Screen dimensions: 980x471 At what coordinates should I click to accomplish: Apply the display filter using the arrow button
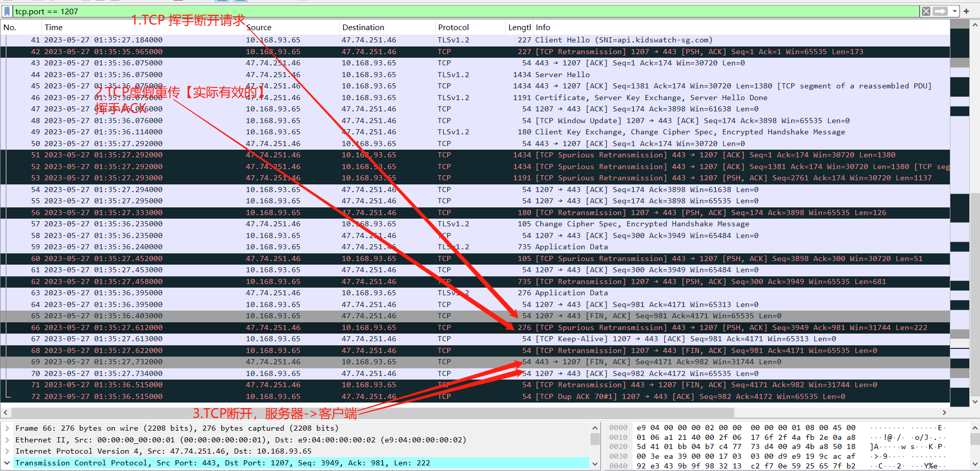point(940,11)
